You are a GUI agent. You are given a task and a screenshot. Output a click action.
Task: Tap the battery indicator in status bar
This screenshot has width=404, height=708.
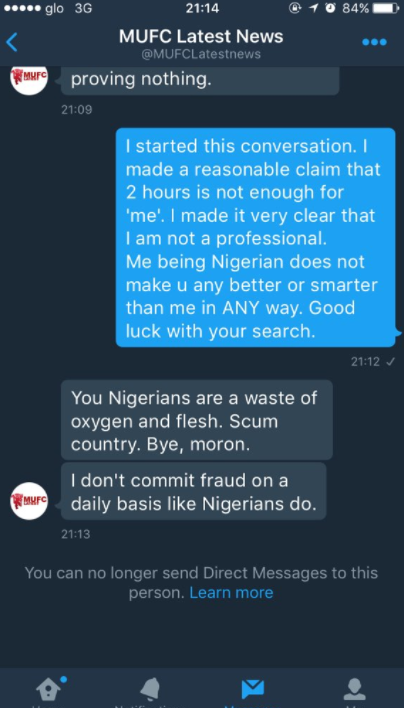coord(386,8)
